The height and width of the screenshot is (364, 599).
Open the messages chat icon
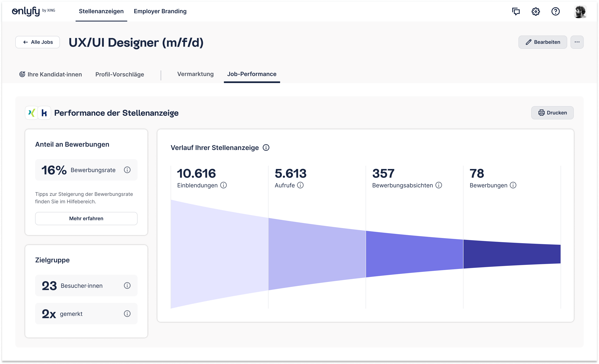pyautogui.click(x=516, y=11)
